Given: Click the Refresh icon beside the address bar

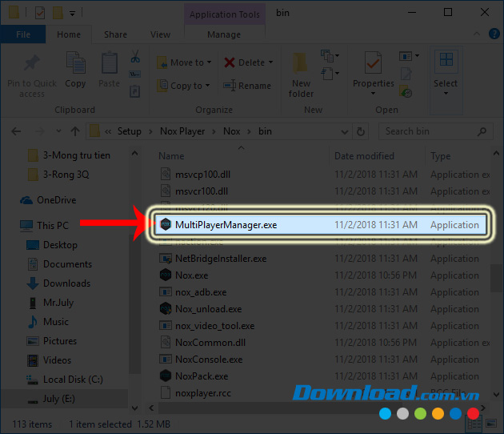Looking at the screenshot, I should click(x=361, y=131).
